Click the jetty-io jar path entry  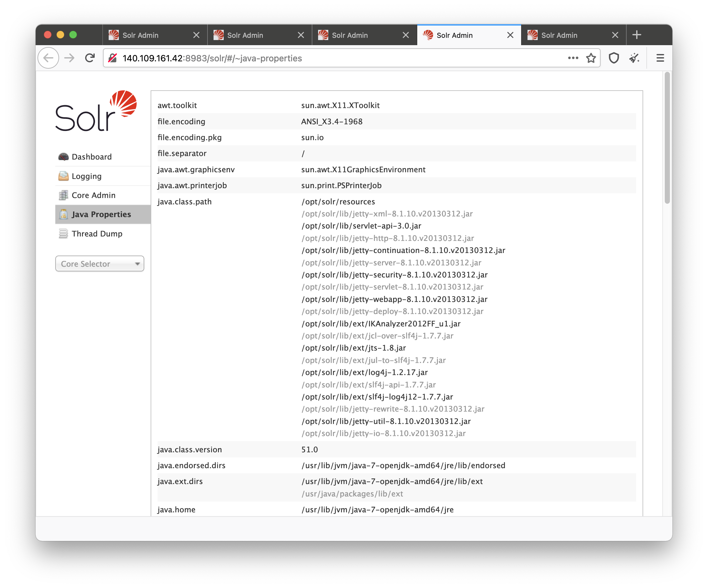click(383, 433)
